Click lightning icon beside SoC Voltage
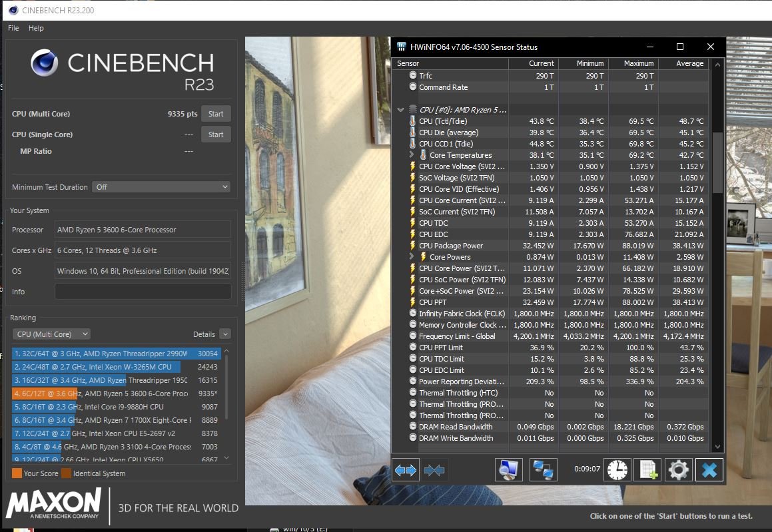772x532 pixels. tap(412, 178)
